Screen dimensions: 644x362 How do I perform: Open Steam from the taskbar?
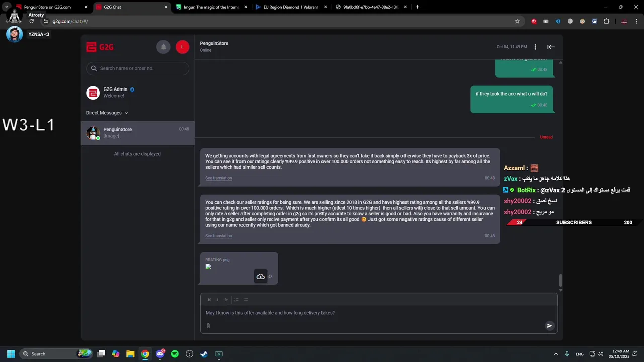[204, 354]
